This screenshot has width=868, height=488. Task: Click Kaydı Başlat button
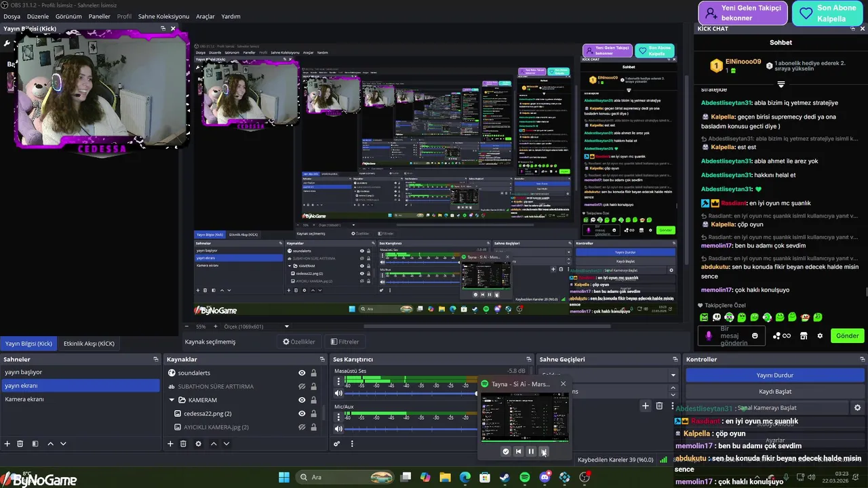[x=775, y=391]
